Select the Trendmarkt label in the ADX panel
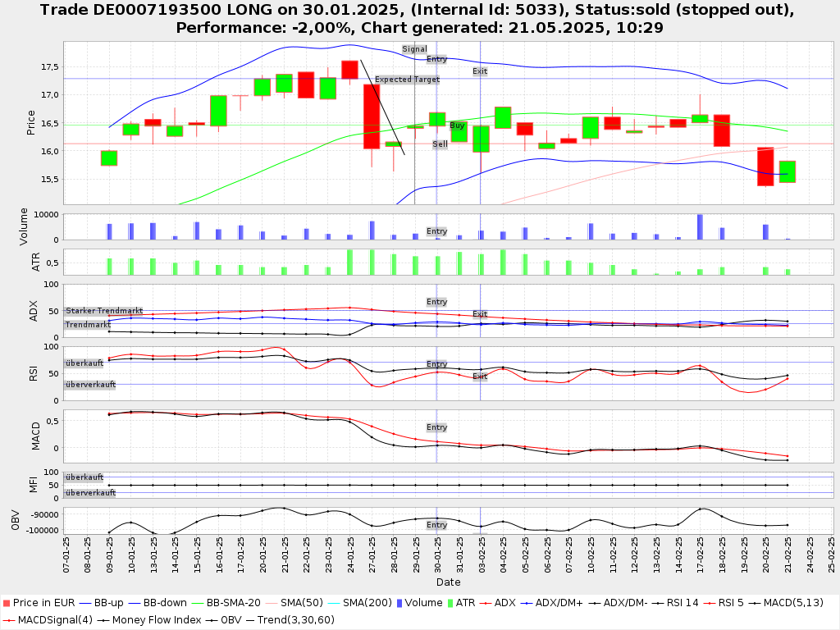Screen dimensions: 840x630 (88, 325)
